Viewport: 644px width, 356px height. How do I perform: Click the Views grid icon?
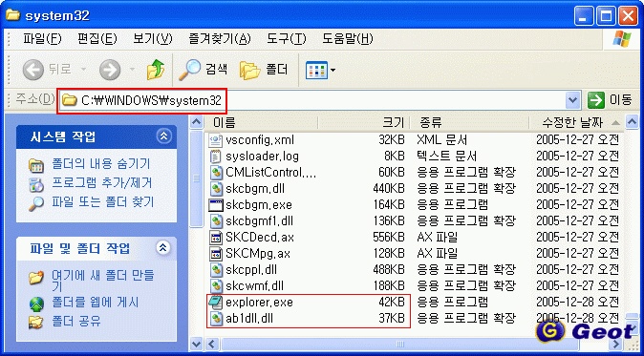point(316,70)
